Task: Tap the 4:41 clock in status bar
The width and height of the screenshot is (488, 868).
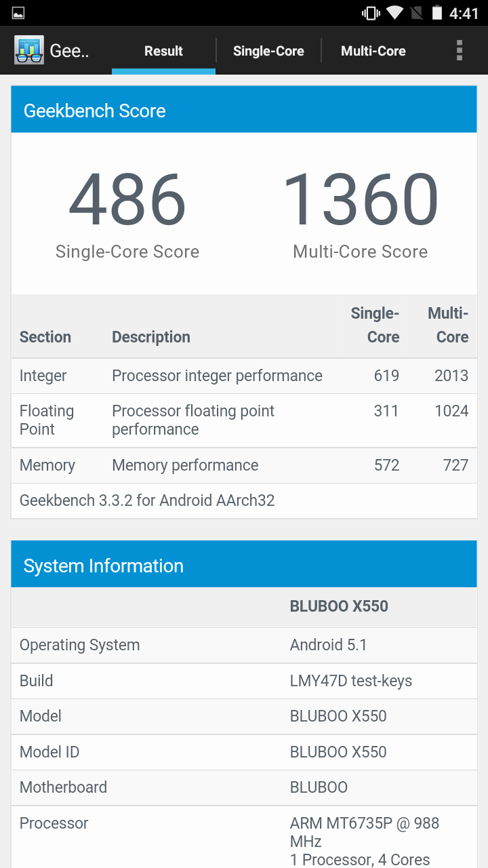Action: point(464,14)
